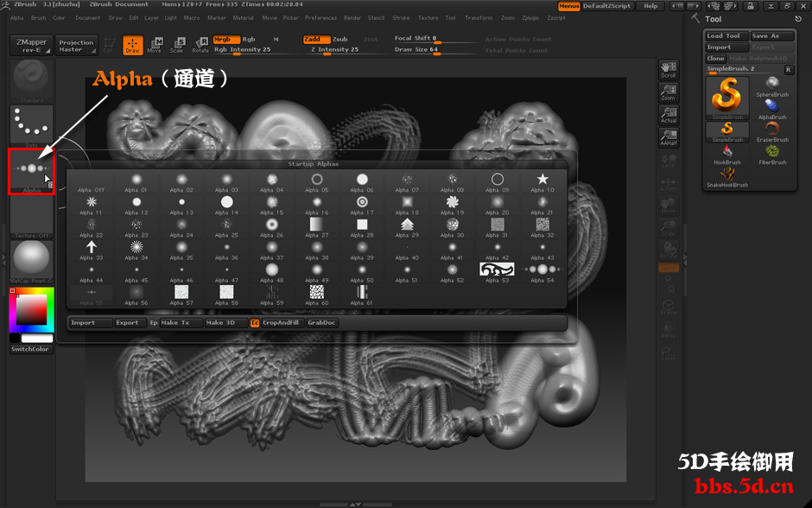Click the Actual size icon
Viewport: 812px width, 508px height.
point(669,115)
